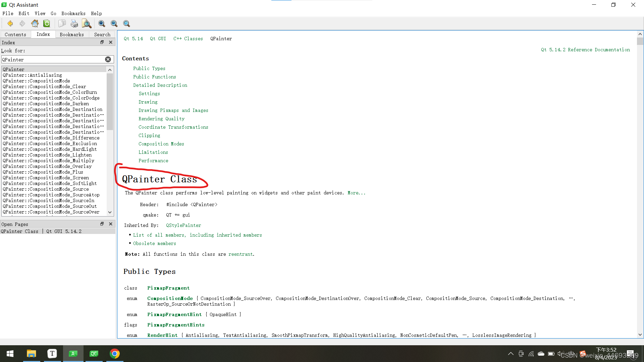Viewport: 644px width, 362px height.
Task: Follow the Qt GUI breadcrumb link
Action: [158, 39]
